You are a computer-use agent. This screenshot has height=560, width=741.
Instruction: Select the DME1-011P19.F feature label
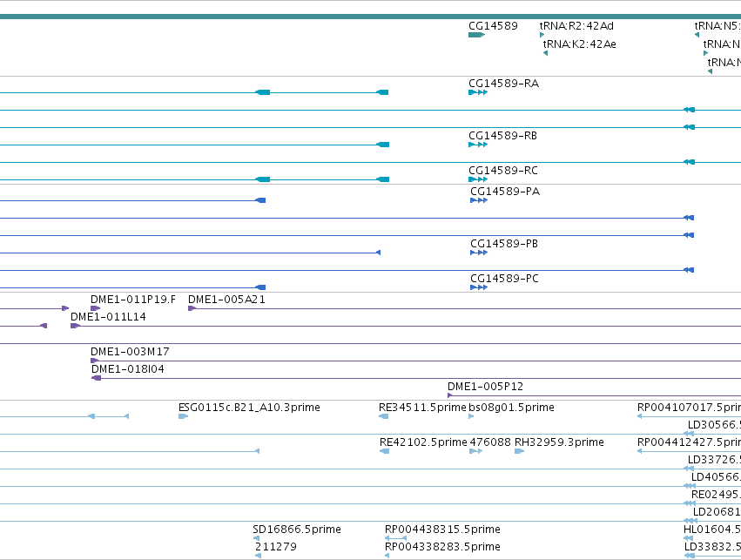(133, 300)
